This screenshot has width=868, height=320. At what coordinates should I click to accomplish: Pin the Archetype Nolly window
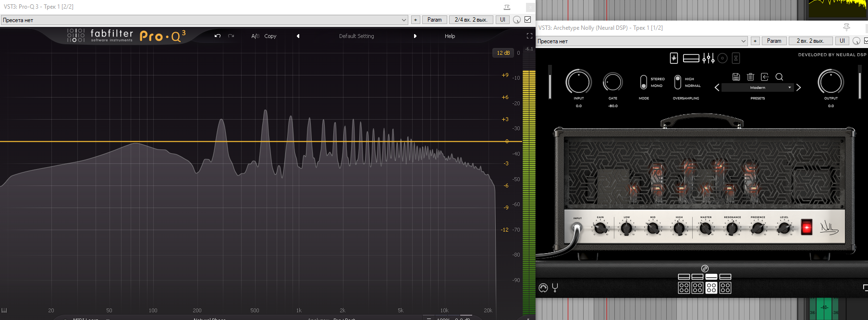click(x=846, y=27)
